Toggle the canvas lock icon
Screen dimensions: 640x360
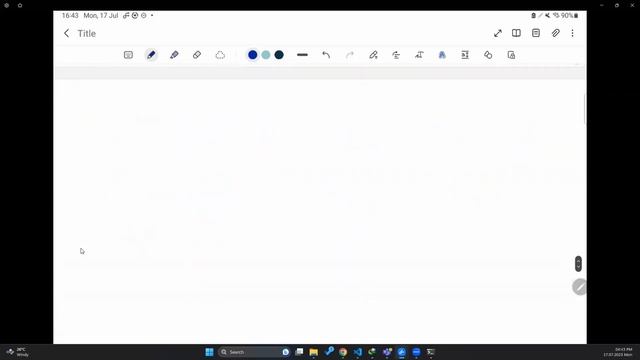pos(511,55)
